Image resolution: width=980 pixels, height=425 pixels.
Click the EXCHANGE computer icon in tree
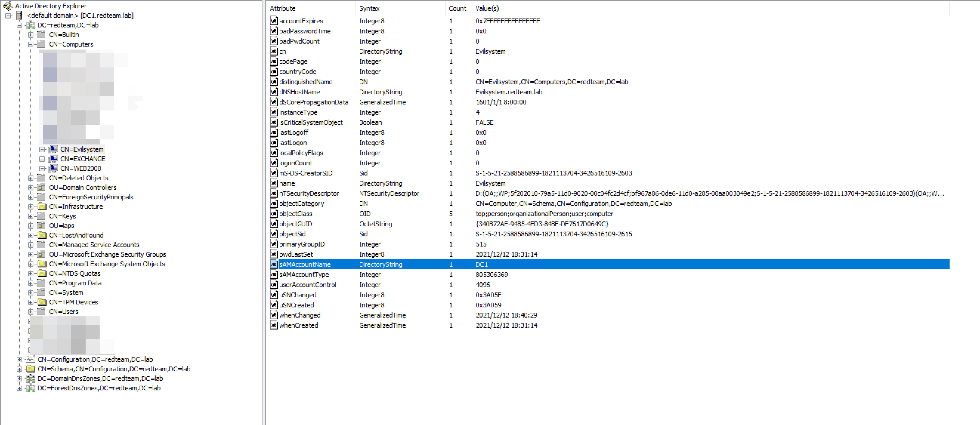pos(54,159)
